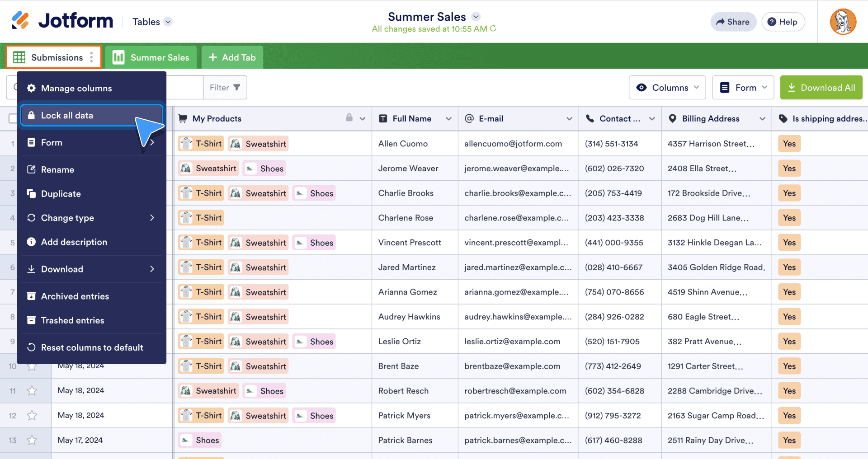Click the lock icon in My Products column
The width and height of the screenshot is (868, 459).
click(349, 118)
